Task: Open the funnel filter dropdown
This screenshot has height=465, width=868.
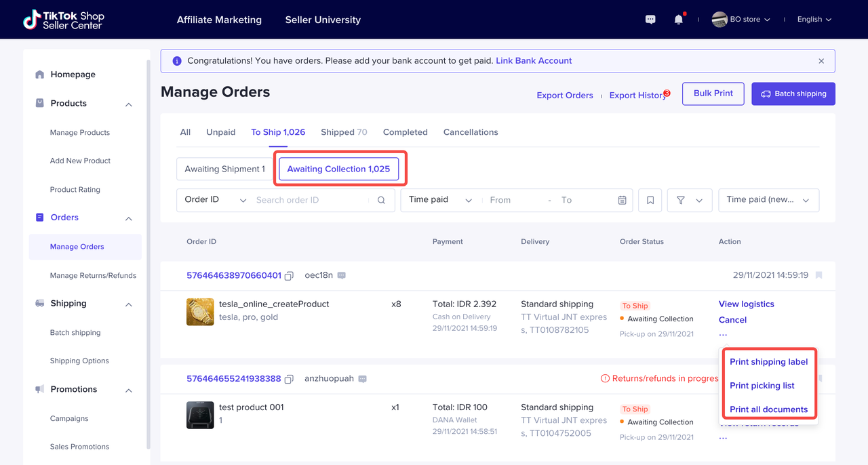Action: pyautogui.click(x=689, y=200)
